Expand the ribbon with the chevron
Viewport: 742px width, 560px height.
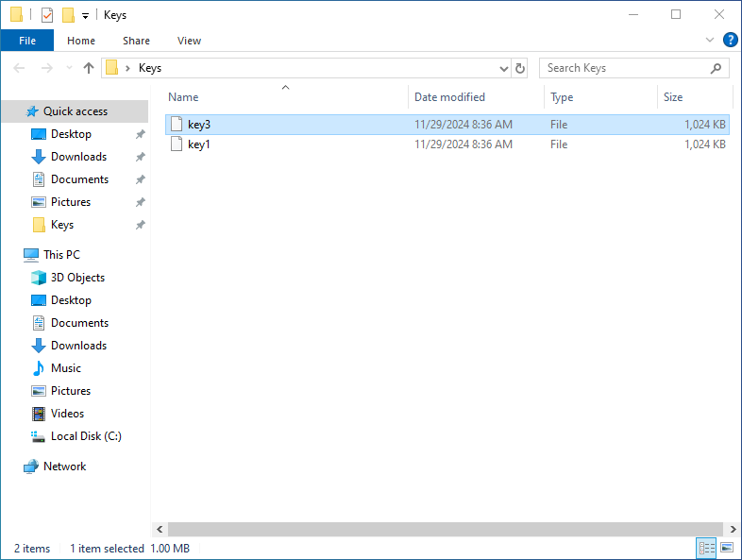point(709,40)
